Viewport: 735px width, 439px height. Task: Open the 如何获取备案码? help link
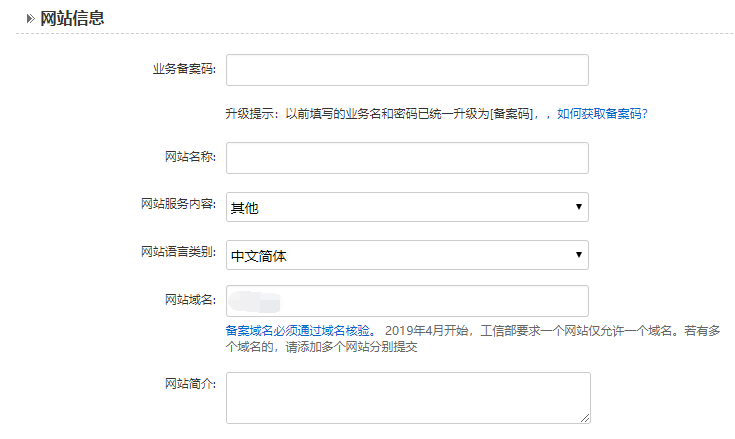[x=602, y=114]
